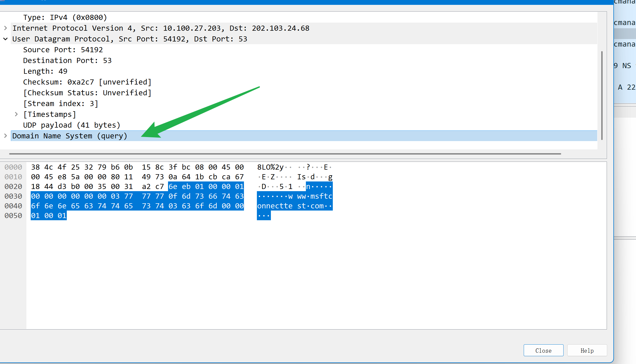Select the Destination Port: 53 field
The width and height of the screenshot is (636, 364).
(67, 60)
